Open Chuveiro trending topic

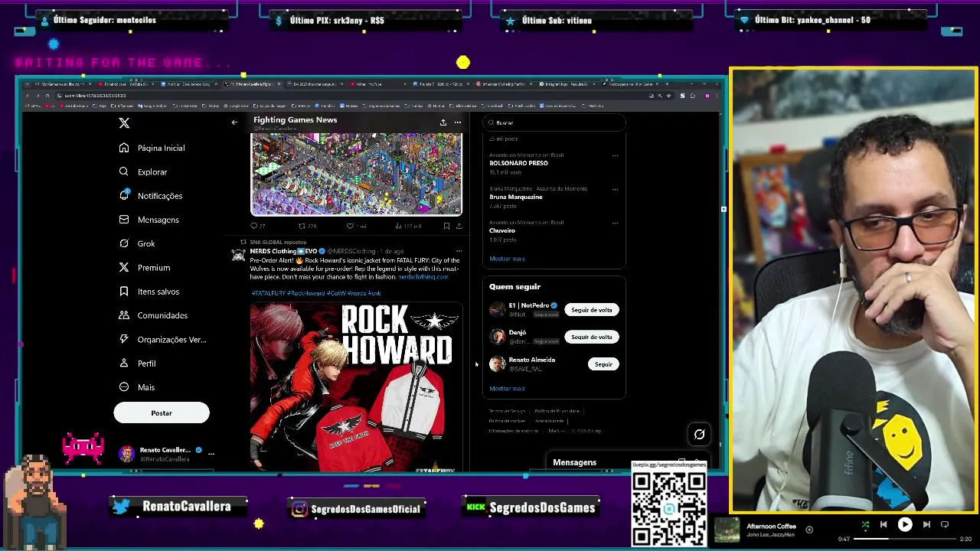(x=502, y=230)
